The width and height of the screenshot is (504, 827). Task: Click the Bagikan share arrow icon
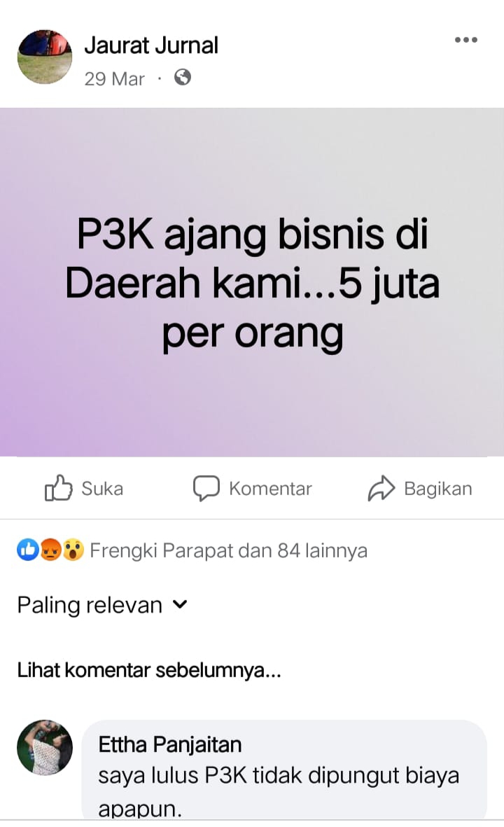pyautogui.click(x=381, y=488)
